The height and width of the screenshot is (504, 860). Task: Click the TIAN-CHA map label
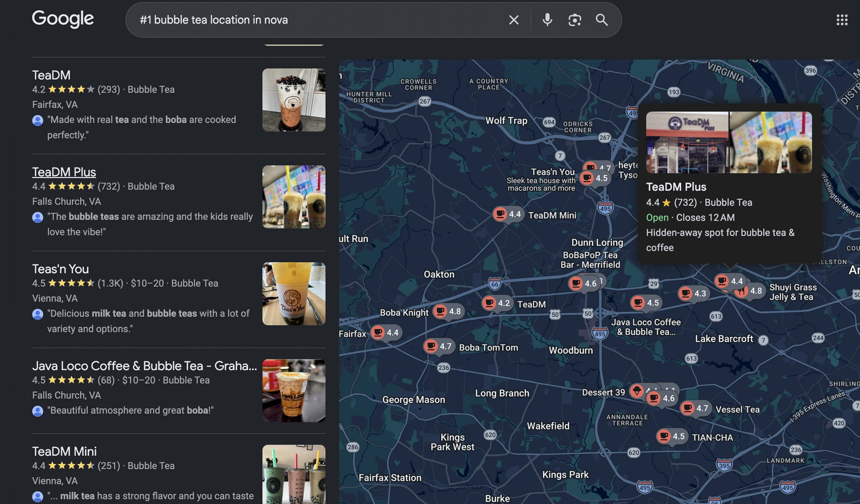[712, 437]
